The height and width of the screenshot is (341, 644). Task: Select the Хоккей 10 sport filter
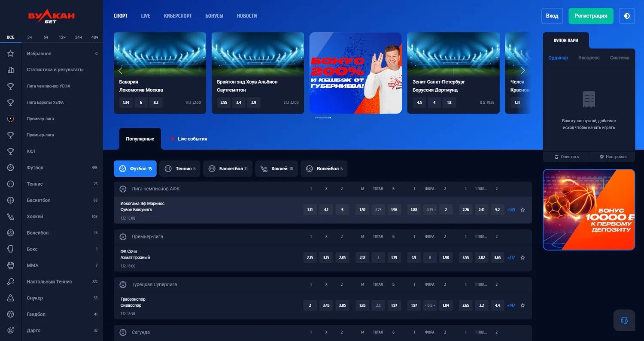276,169
